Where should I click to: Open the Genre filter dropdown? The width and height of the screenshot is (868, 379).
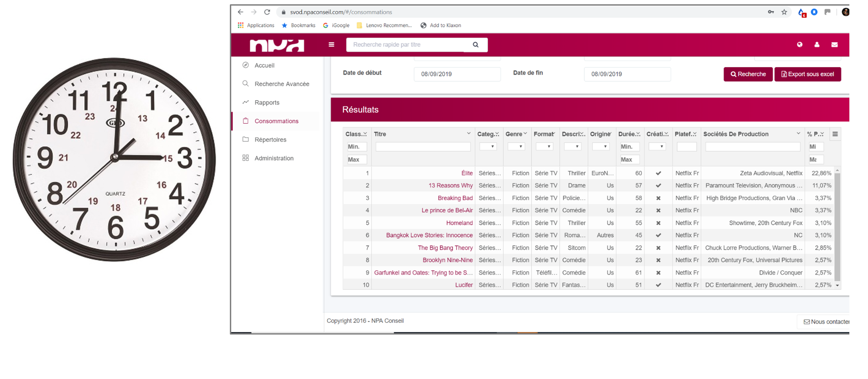pos(516,146)
